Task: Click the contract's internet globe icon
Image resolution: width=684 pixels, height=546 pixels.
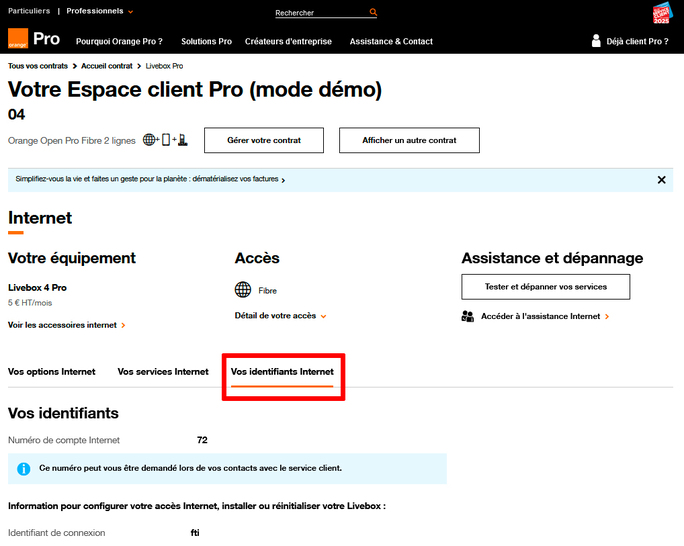Action: [x=149, y=140]
